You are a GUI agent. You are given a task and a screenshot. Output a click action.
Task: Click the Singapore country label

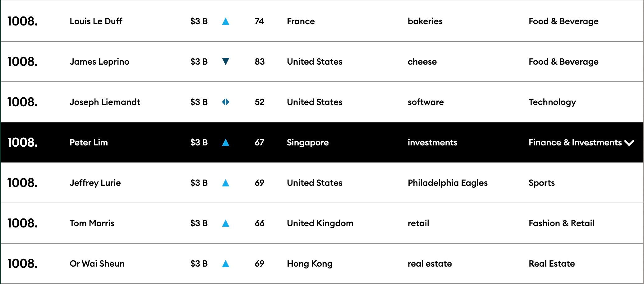(307, 143)
